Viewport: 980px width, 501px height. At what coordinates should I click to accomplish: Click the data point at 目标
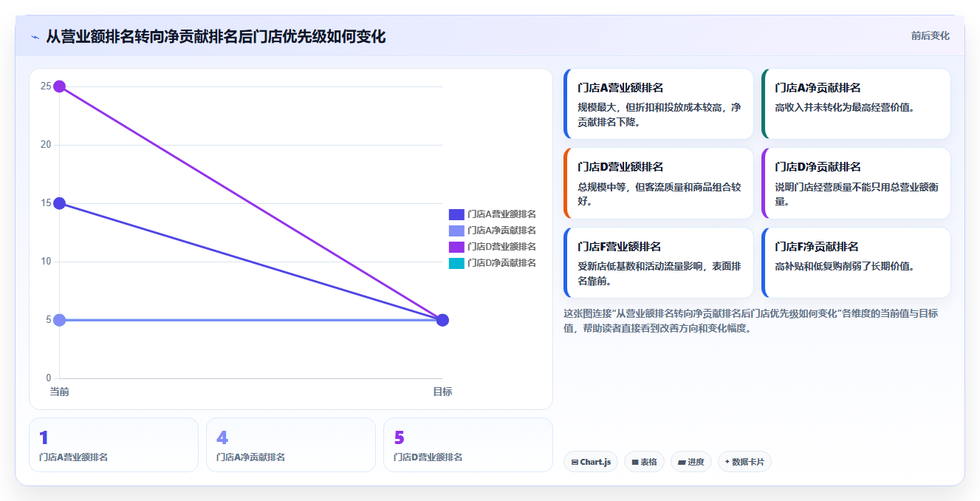[x=442, y=320]
